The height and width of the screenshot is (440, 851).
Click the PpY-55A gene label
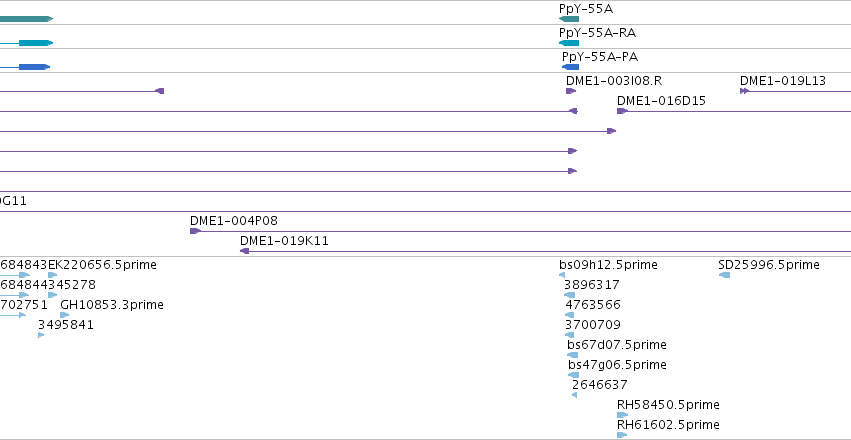point(586,9)
